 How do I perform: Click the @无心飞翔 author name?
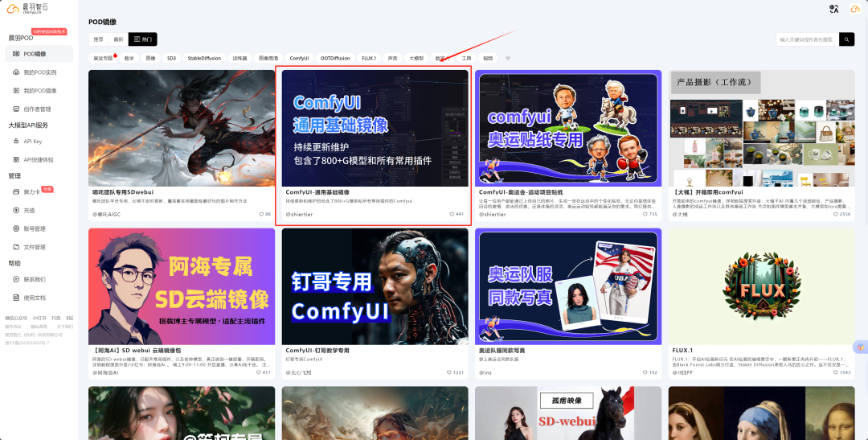coord(298,373)
